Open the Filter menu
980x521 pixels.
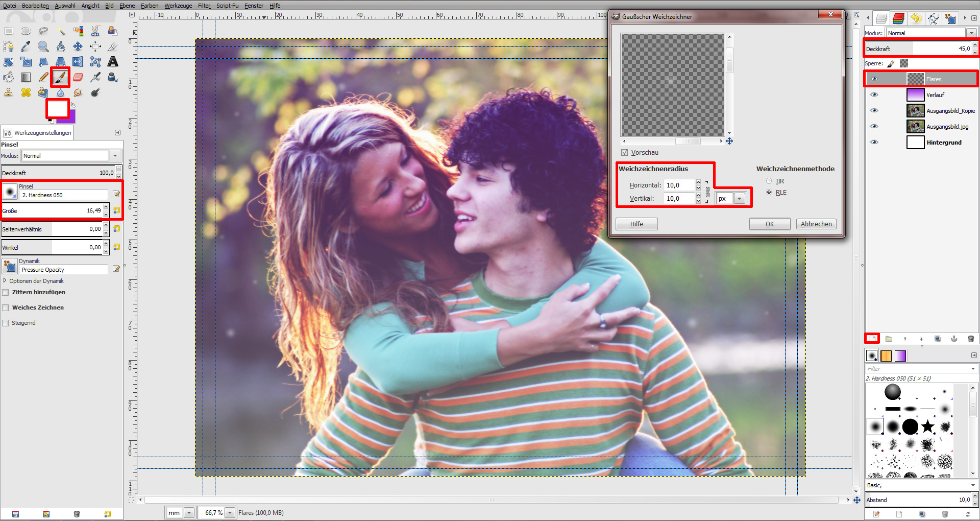point(204,6)
